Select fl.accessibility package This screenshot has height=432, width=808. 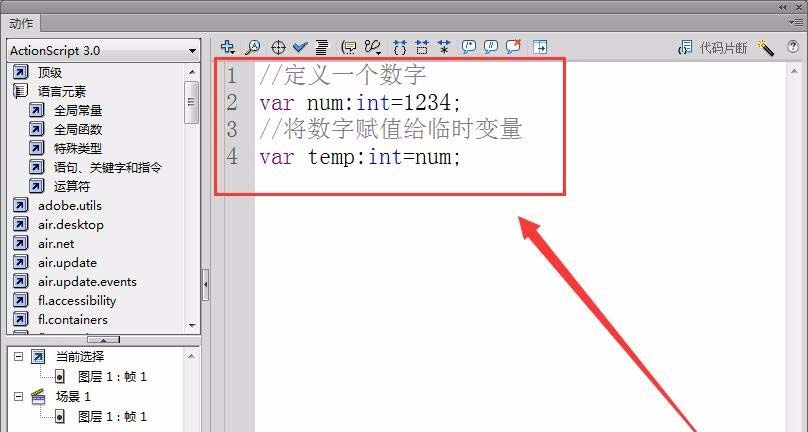(77, 301)
